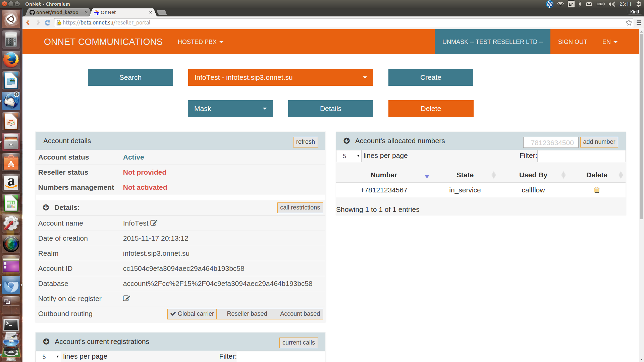The height and width of the screenshot is (362, 644).
Task: Click the Create account button
Action: 431,77
